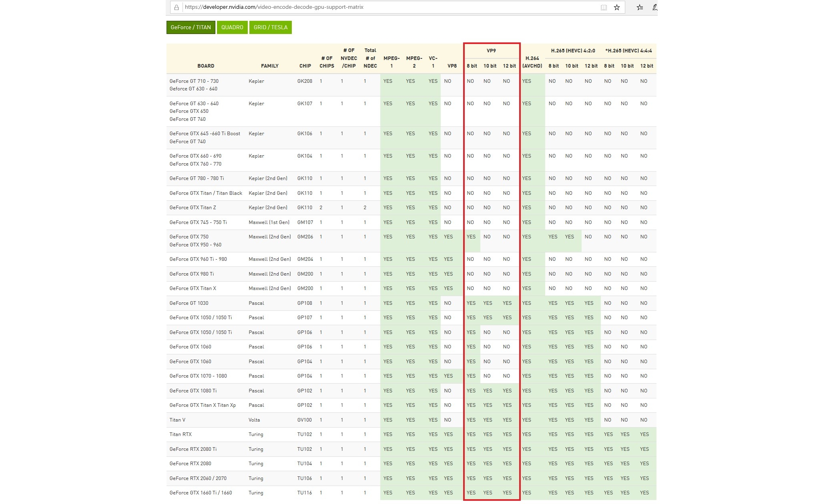Click the '2' chips value for Titan Z
The height and width of the screenshot is (504, 823).
pos(321,208)
